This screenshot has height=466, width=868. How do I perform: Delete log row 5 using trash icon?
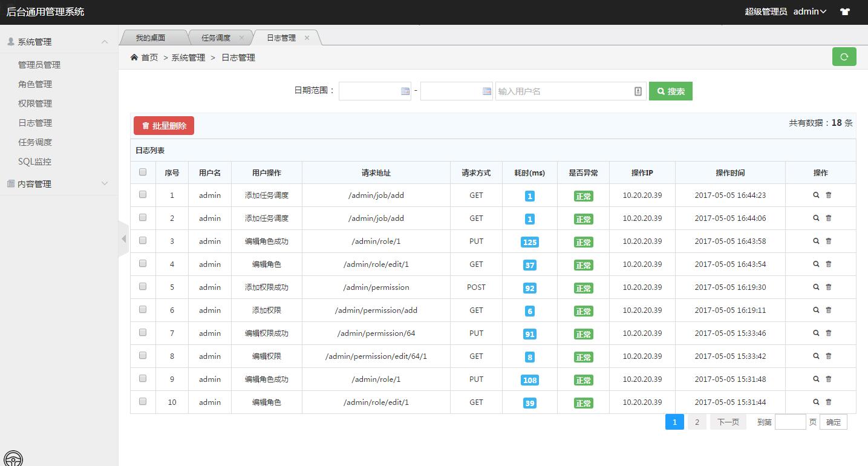tap(829, 287)
